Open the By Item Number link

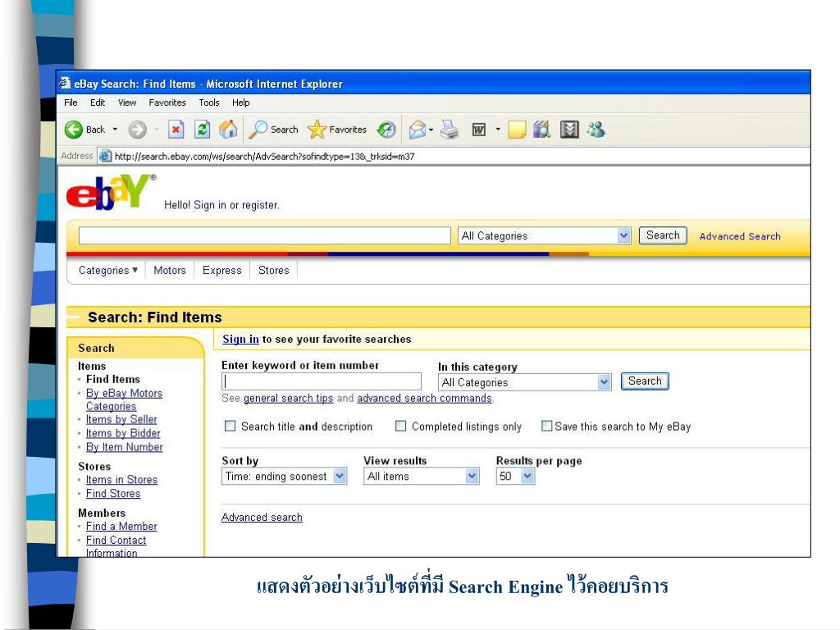tap(125, 447)
